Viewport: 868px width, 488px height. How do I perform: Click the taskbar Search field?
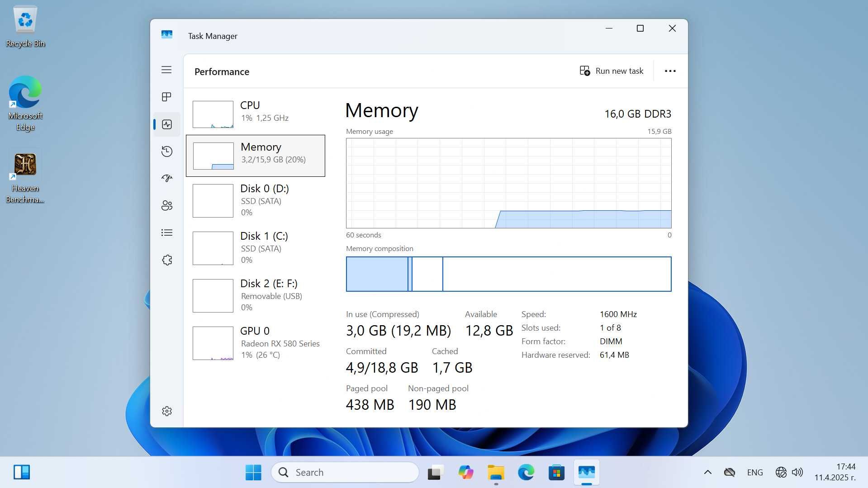(345, 472)
